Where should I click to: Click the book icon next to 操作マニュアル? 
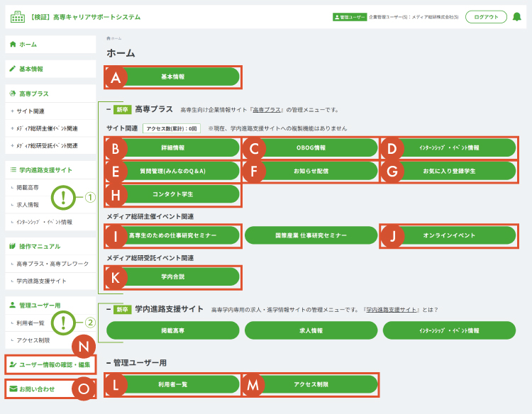tap(13, 247)
